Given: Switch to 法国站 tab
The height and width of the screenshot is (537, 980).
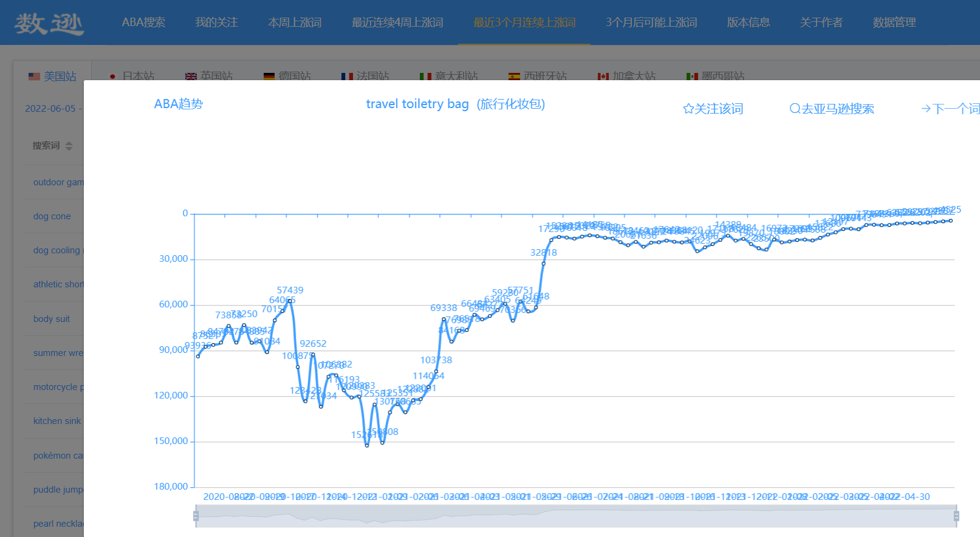Looking at the screenshot, I should pyautogui.click(x=365, y=76).
